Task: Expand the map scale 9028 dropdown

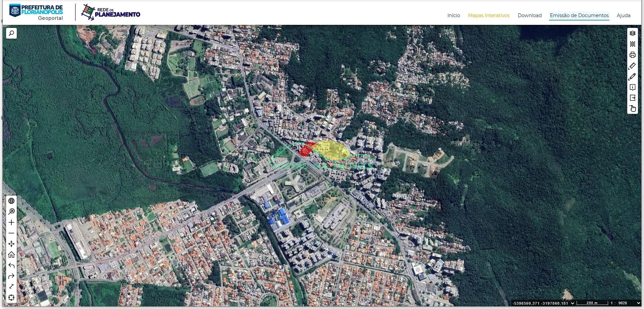Action: point(638,303)
